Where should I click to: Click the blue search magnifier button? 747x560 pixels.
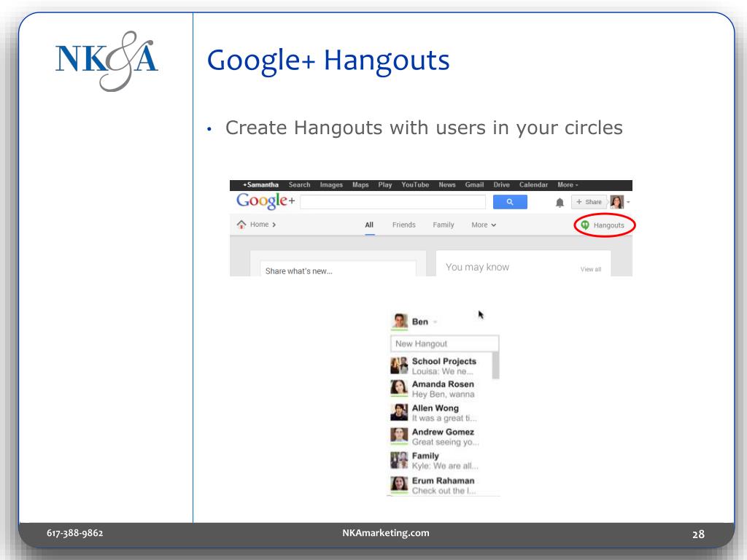pyautogui.click(x=510, y=202)
